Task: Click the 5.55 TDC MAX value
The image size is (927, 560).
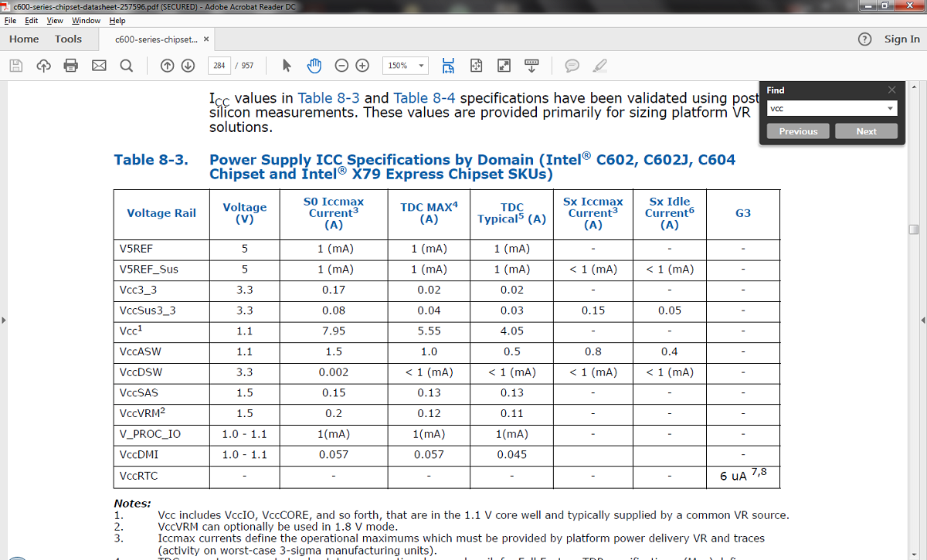Action: click(x=429, y=331)
